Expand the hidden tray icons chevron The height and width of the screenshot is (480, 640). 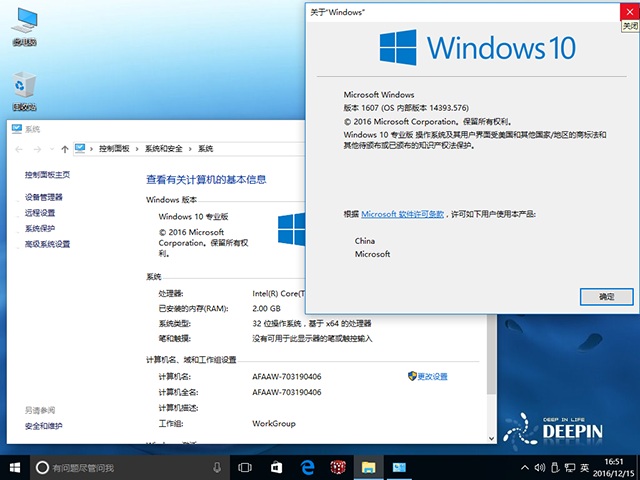[x=522, y=467]
